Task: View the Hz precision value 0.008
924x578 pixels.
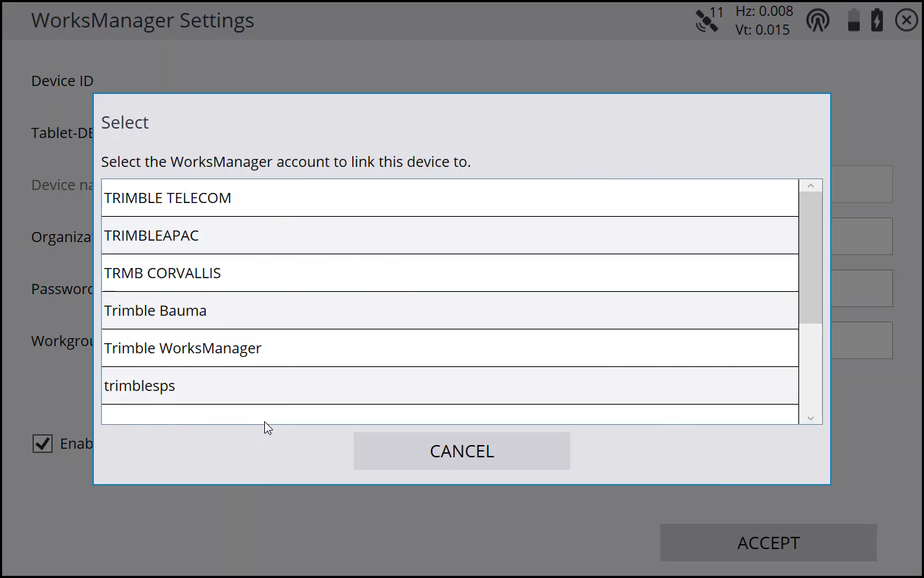Action: (x=764, y=12)
